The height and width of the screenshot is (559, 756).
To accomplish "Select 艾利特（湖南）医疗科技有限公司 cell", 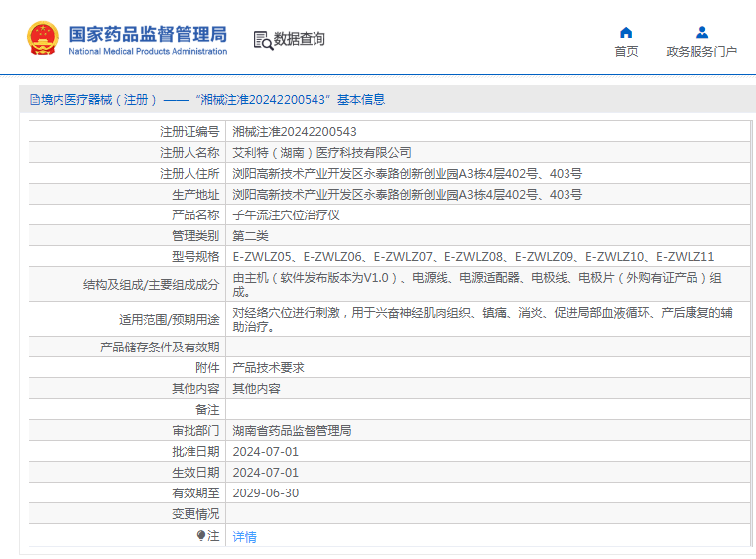I will (322, 153).
